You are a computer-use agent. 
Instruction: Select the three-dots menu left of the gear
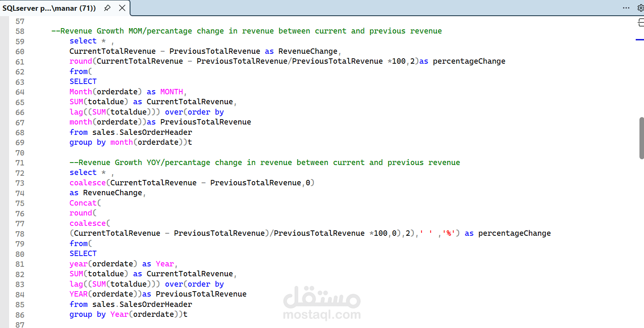coord(626,7)
